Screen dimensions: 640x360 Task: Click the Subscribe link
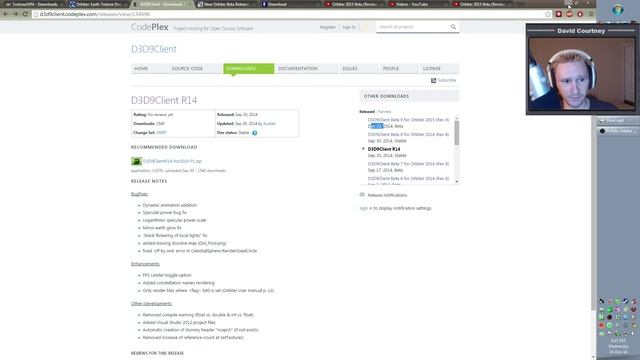(x=447, y=80)
